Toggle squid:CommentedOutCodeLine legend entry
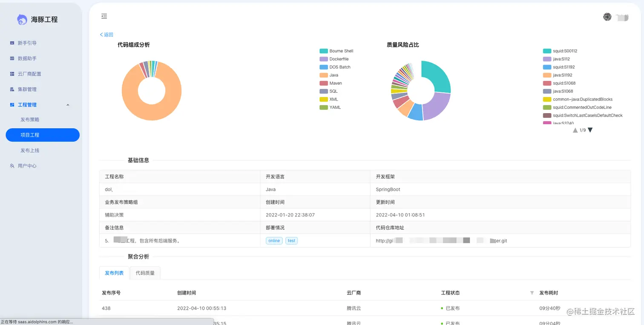 577,108
